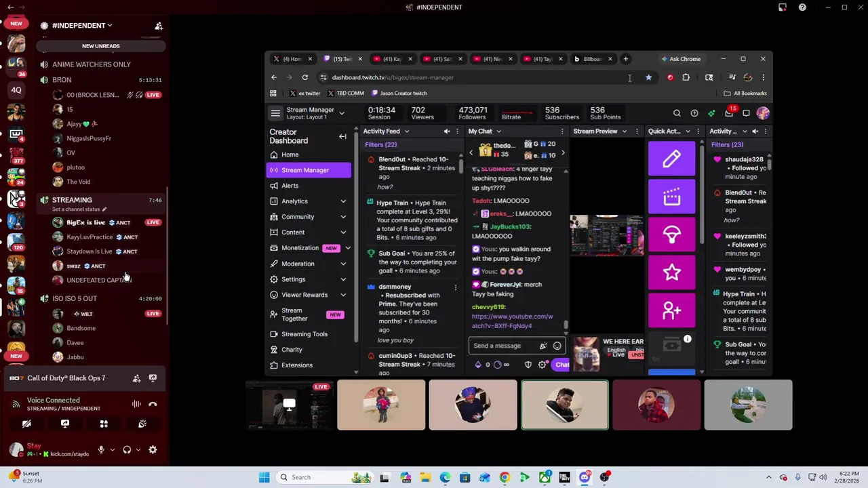The width and height of the screenshot is (868, 488).
Task: Open chevvy619's YouTube link in chat
Action: (512, 321)
